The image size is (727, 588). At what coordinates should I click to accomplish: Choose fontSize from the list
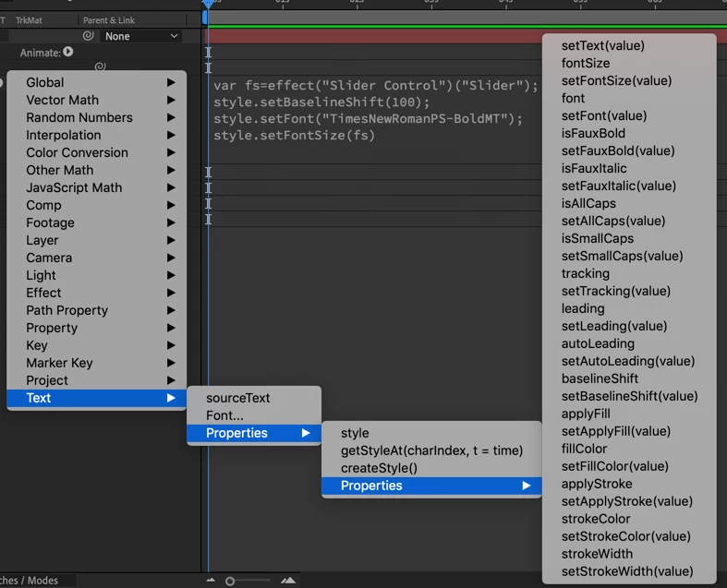pos(629,64)
